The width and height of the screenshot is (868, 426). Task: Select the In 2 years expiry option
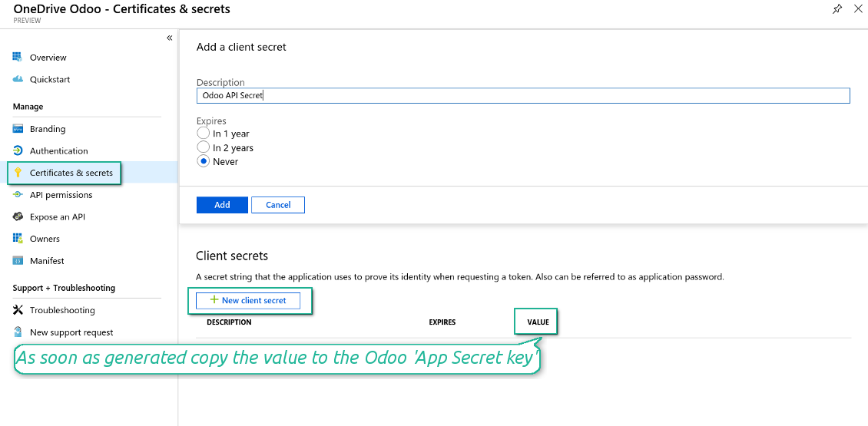pyautogui.click(x=204, y=147)
